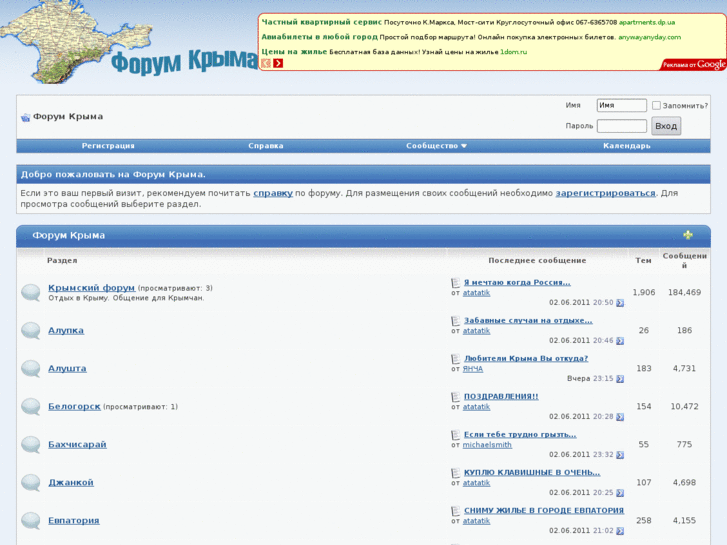Image resolution: width=727 pixels, height=545 pixels.
Task: Click go-to-last-post arrow at 20:50
Action: (620, 303)
